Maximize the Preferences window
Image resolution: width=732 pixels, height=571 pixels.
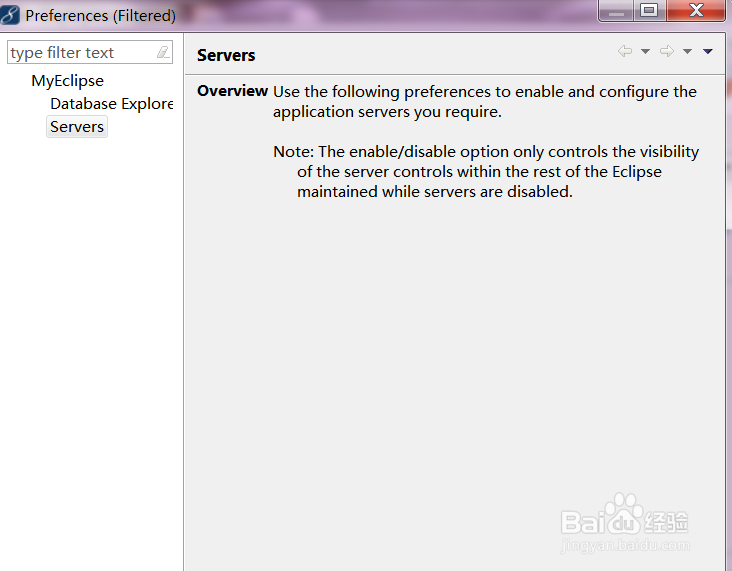point(649,11)
